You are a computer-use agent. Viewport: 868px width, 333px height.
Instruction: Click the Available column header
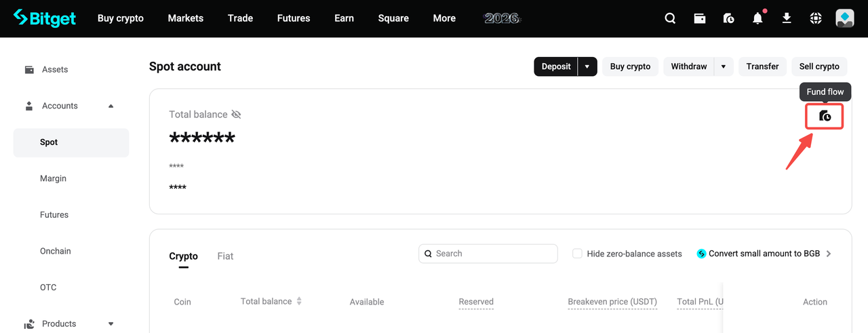click(x=367, y=302)
